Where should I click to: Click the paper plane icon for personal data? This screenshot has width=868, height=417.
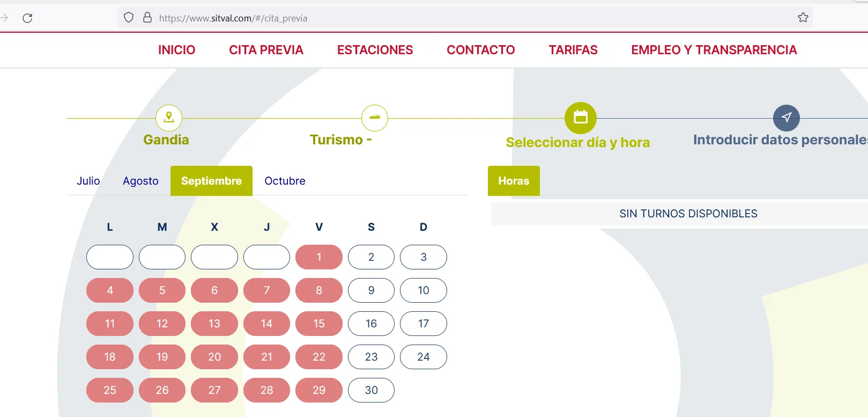tap(787, 118)
